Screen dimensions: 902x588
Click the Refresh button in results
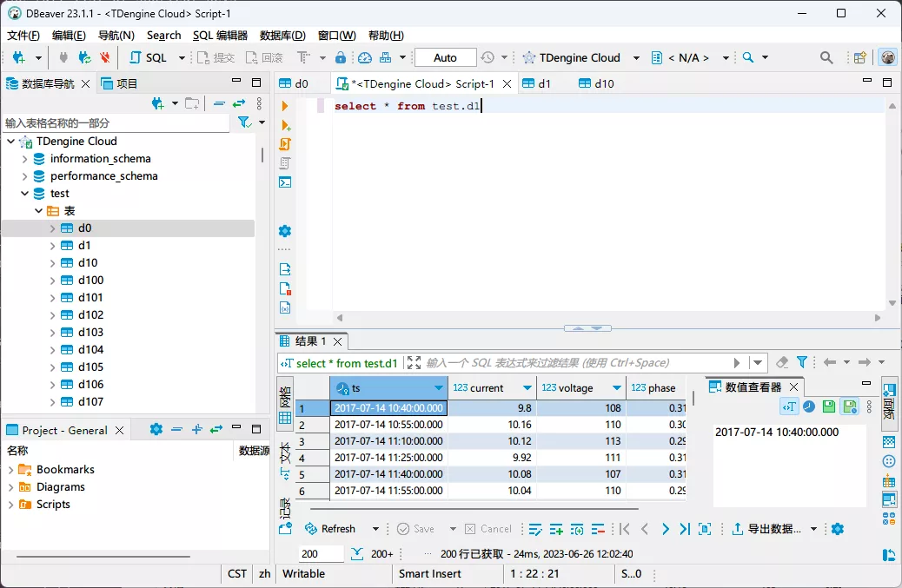pyautogui.click(x=329, y=529)
